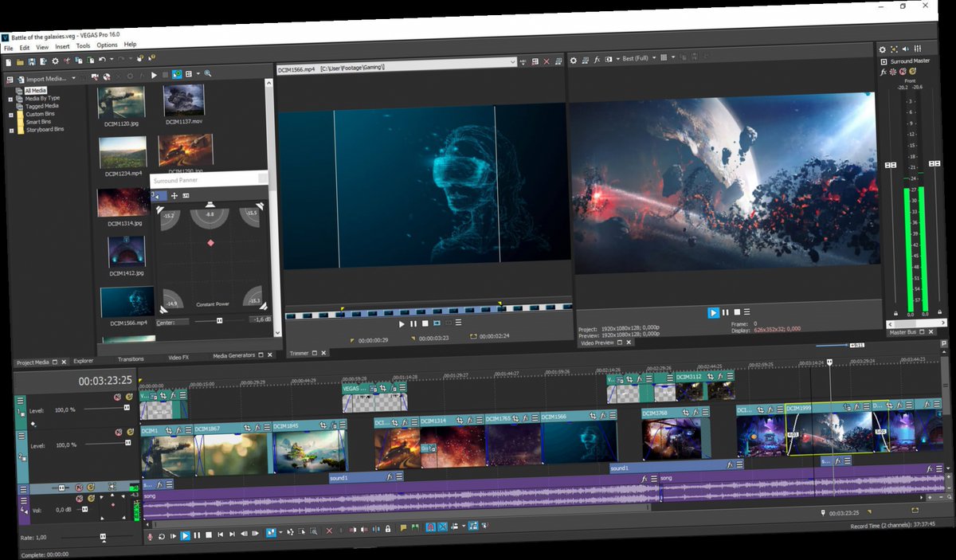Click the Lock icon in timeline toolbar

388,529
